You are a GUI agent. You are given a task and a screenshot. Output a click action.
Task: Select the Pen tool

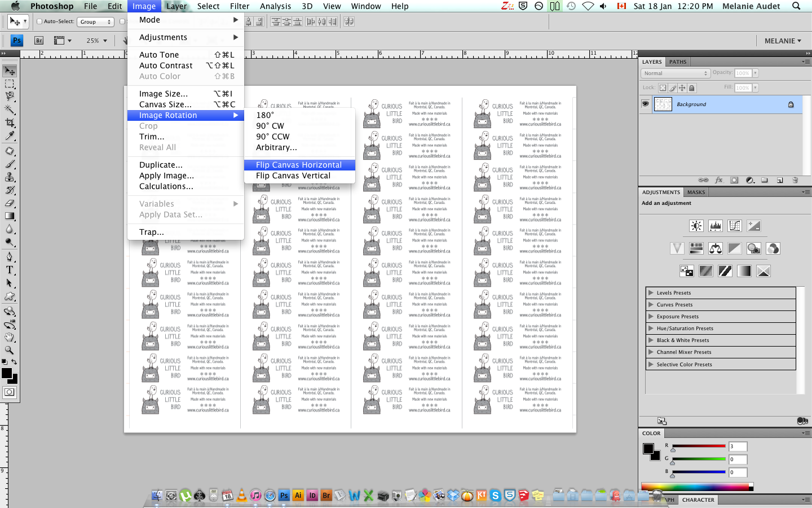coord(10,257)
